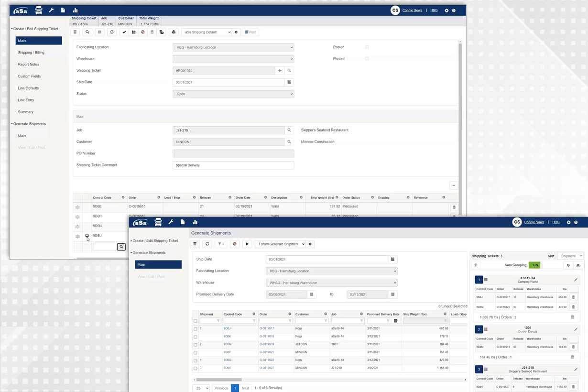Click the ellipsis button above the control code grid
Screen dimensions: 588x392
[x=454, y=185]
